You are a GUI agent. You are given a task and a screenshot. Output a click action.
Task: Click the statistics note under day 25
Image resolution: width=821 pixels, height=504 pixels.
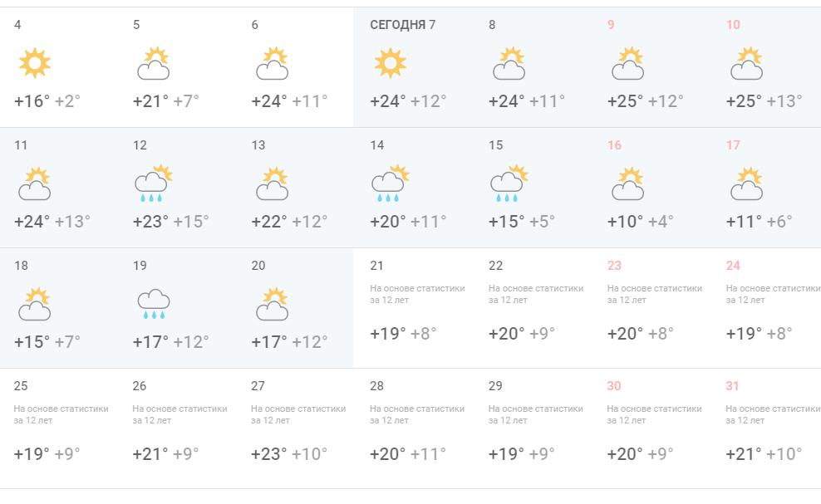tap(61, 414)
